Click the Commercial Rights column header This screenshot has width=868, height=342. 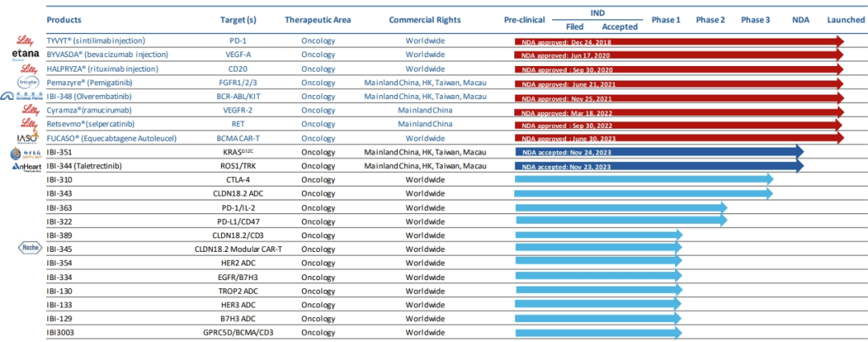coord(424,20)
